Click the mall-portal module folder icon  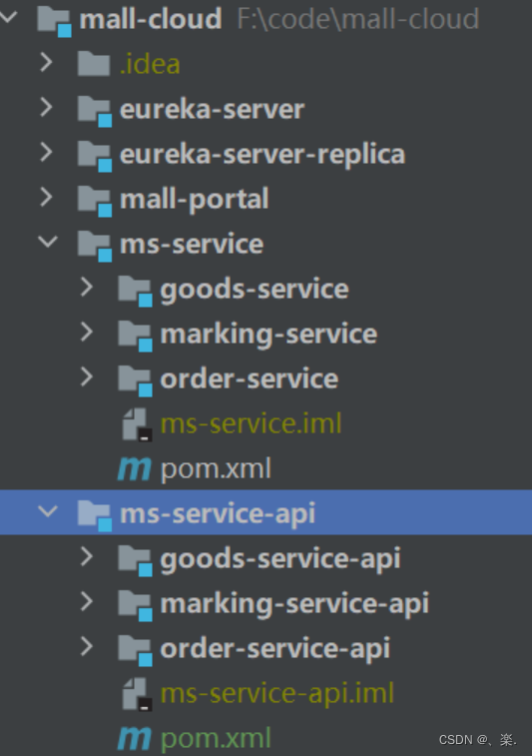tap(95, 201)
